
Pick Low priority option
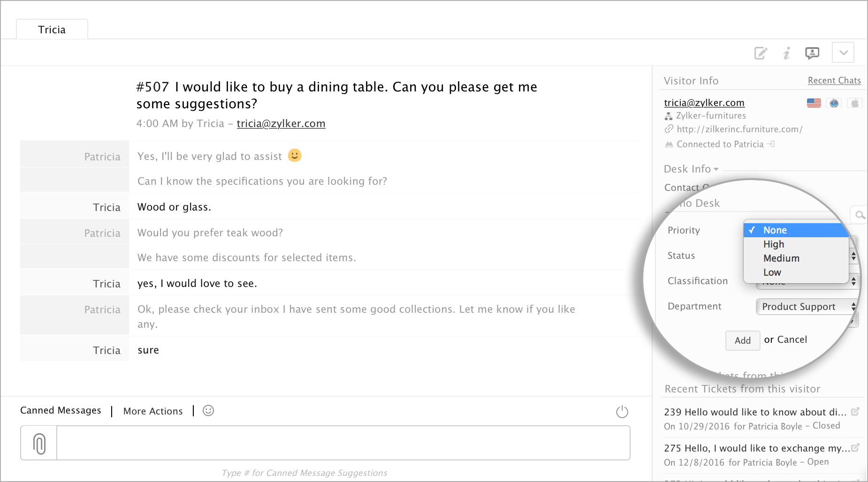tap(772, 272)
